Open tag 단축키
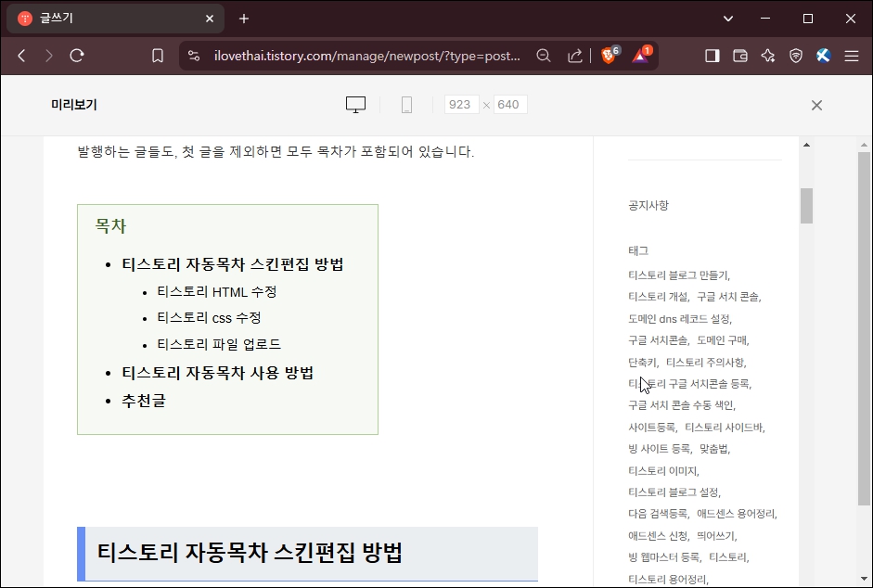Viewport: 873px width, 588px height. pos(642,363)
